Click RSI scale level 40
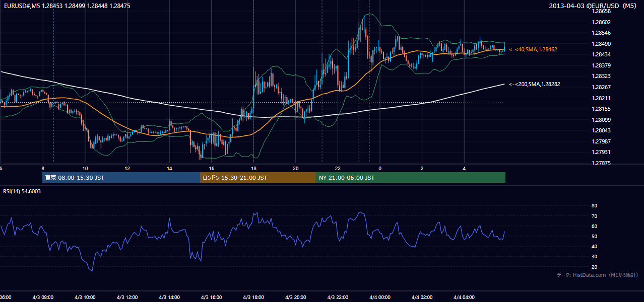 click(x=594, y=246)
